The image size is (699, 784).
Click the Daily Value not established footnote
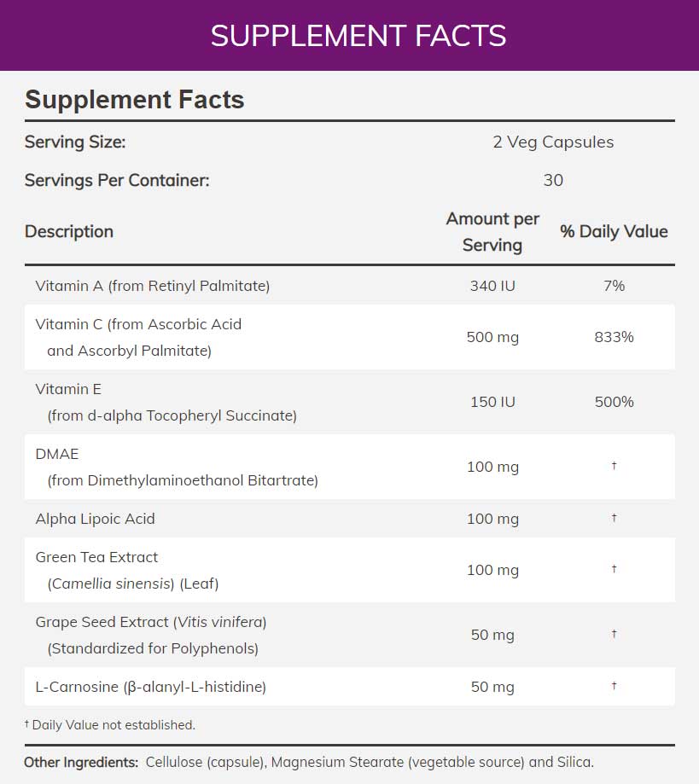pyautogui.click(x=110, y=725)
